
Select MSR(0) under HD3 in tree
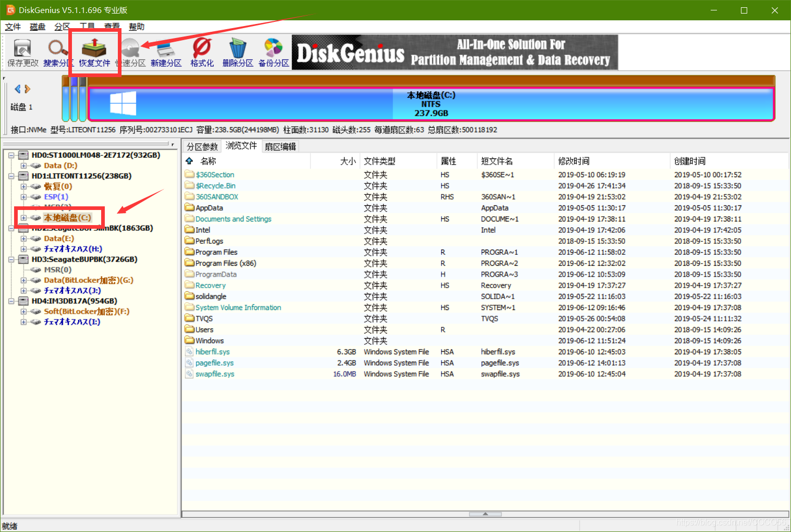(x=57, y=269)
